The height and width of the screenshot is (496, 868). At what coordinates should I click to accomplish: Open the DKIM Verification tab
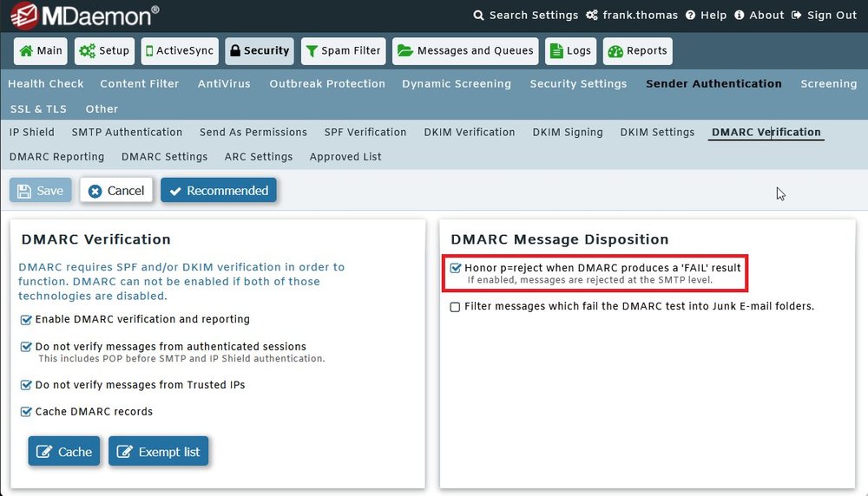pyautogui.click(x=470, y=132)
